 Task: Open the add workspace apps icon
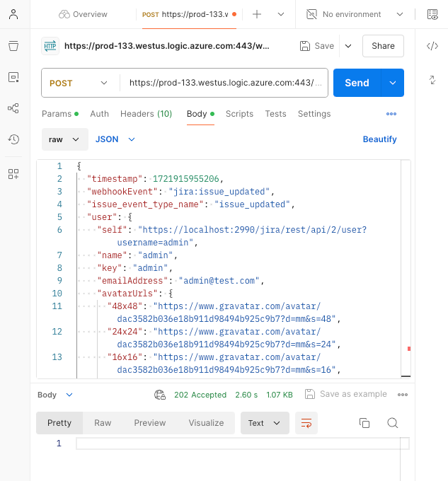[x=13, y=174]
